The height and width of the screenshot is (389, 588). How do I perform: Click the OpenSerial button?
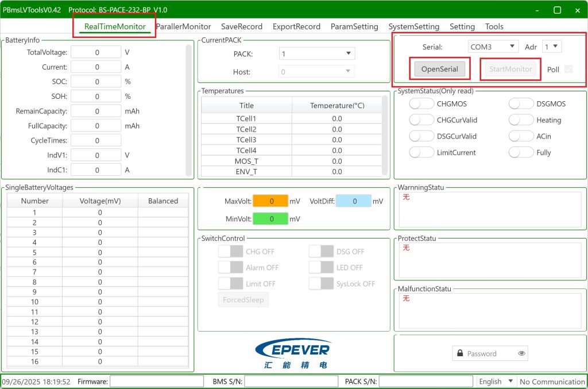(439, 69)
